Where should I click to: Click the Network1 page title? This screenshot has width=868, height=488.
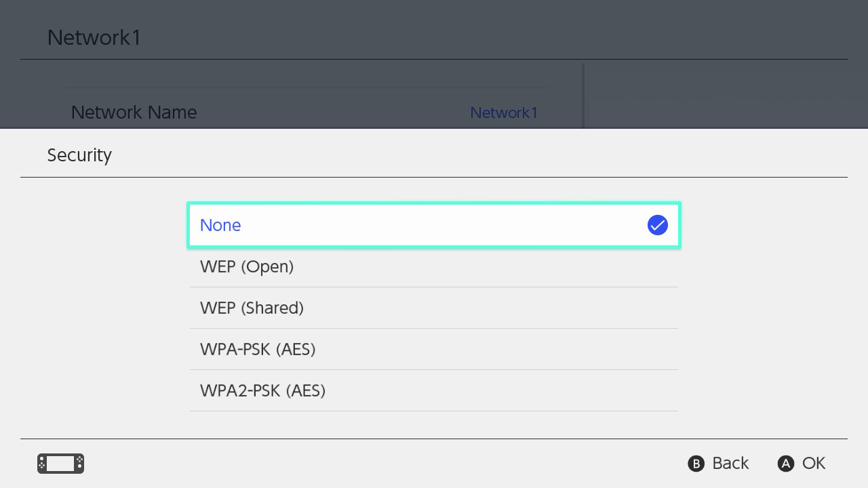[x=94, y=37]
